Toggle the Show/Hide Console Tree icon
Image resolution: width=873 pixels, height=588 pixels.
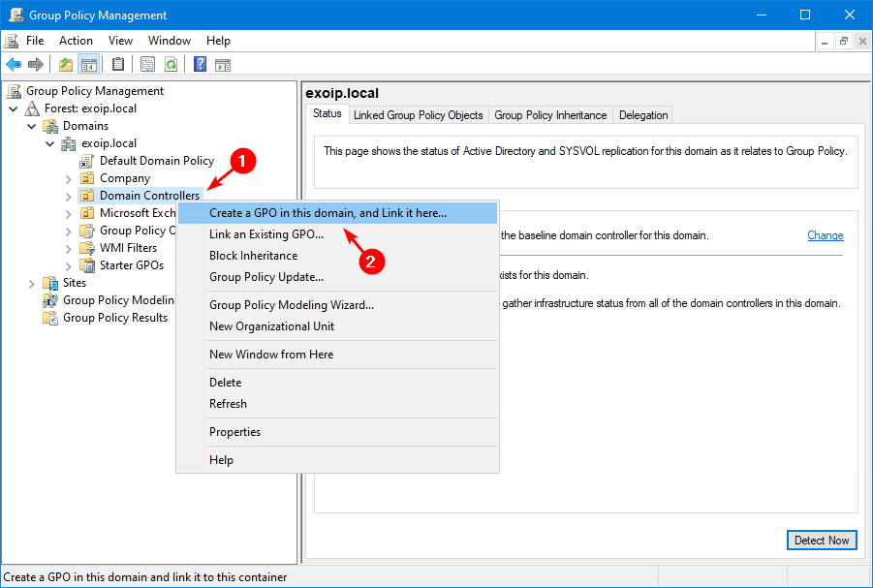[x=88, y=65]
